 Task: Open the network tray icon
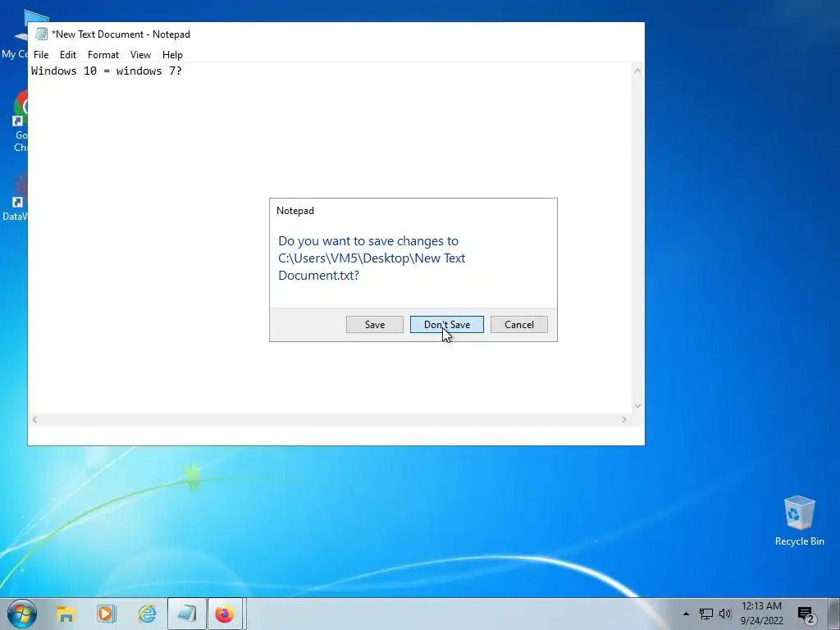click(x=706, y=614)
